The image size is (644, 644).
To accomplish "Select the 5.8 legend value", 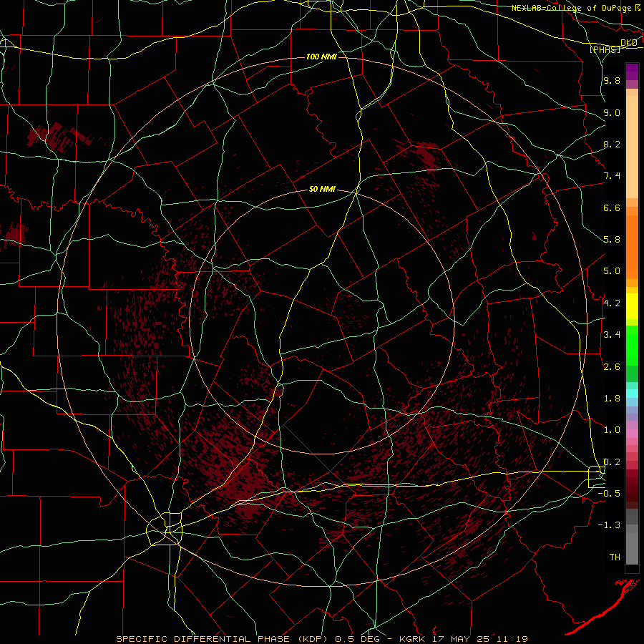I will (x=612, y=240).
